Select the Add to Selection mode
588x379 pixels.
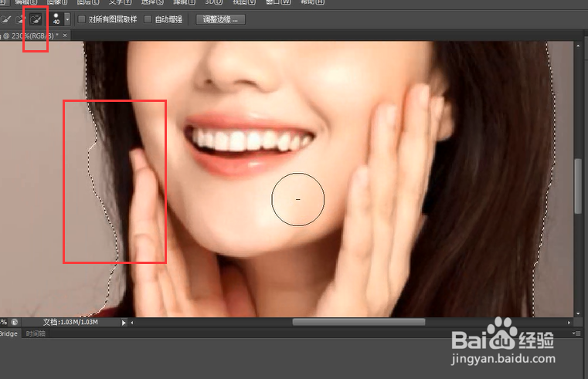coord(20,19)
